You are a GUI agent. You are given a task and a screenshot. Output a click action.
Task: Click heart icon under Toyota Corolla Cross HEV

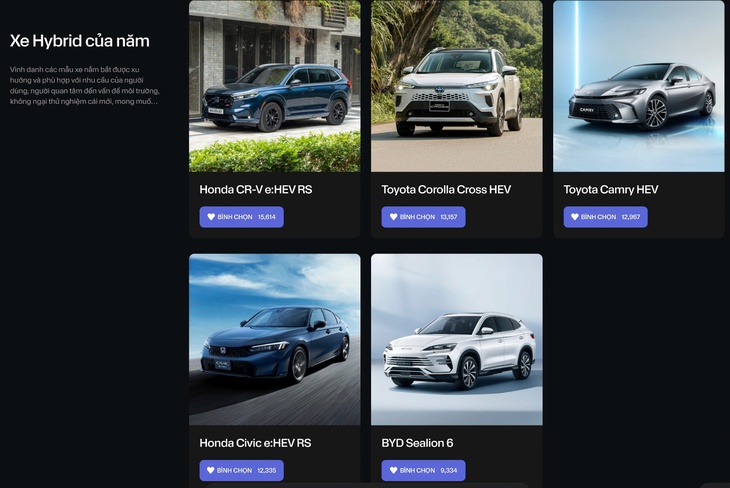coord(393,217)
